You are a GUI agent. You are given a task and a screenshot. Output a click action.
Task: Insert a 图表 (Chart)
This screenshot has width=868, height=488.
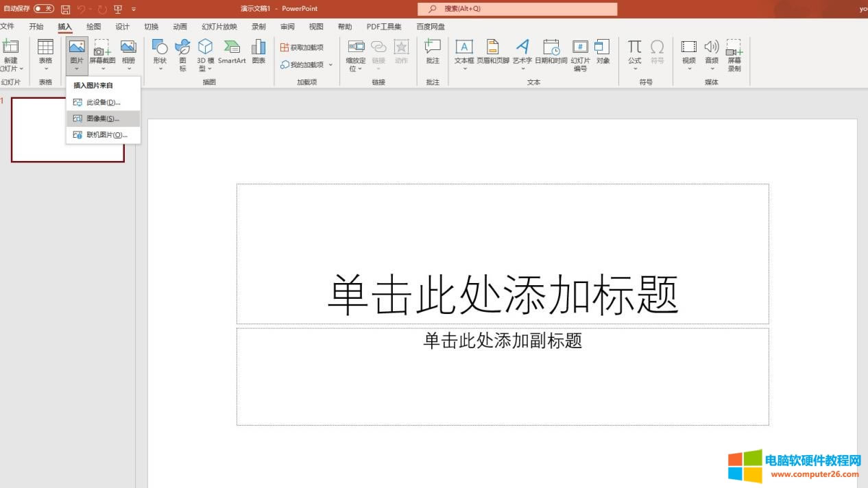pos(258,53)
